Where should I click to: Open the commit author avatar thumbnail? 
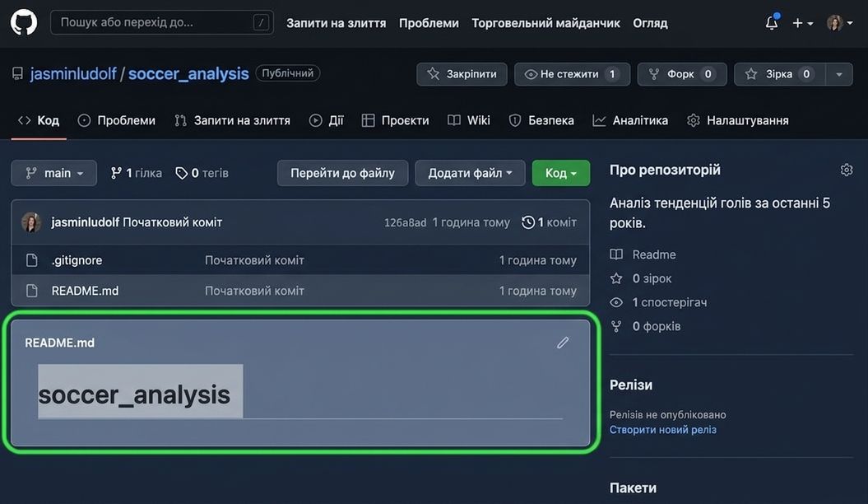(31, 222)
